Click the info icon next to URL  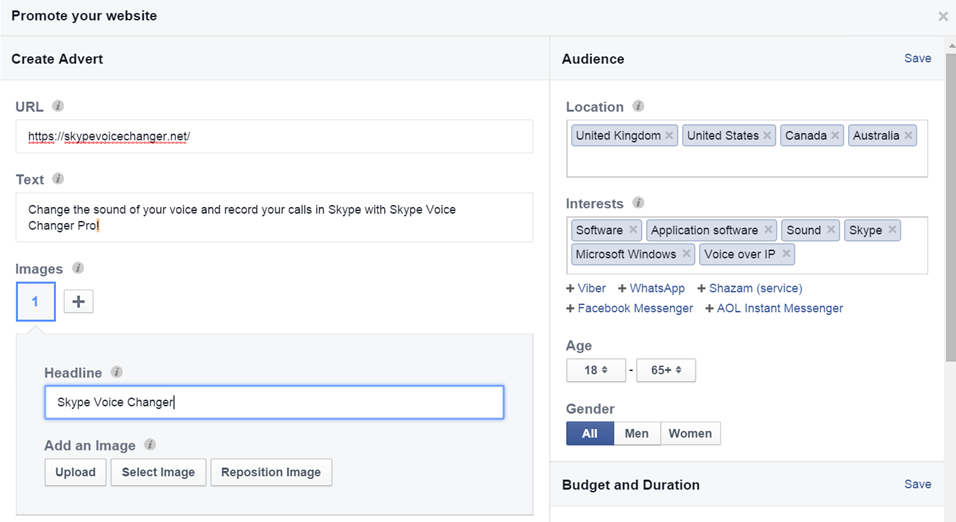[x=58, y=106]
